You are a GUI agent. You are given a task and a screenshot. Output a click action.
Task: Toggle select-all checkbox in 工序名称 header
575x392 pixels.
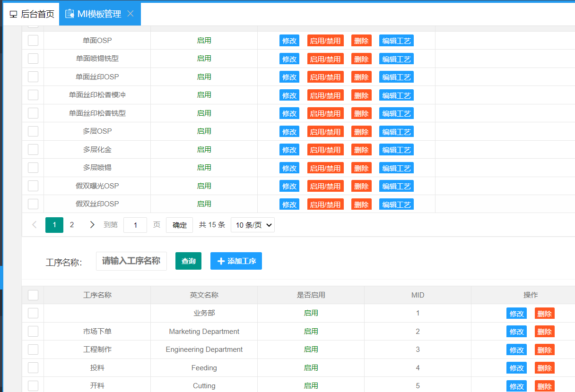[x=33, y=295]
